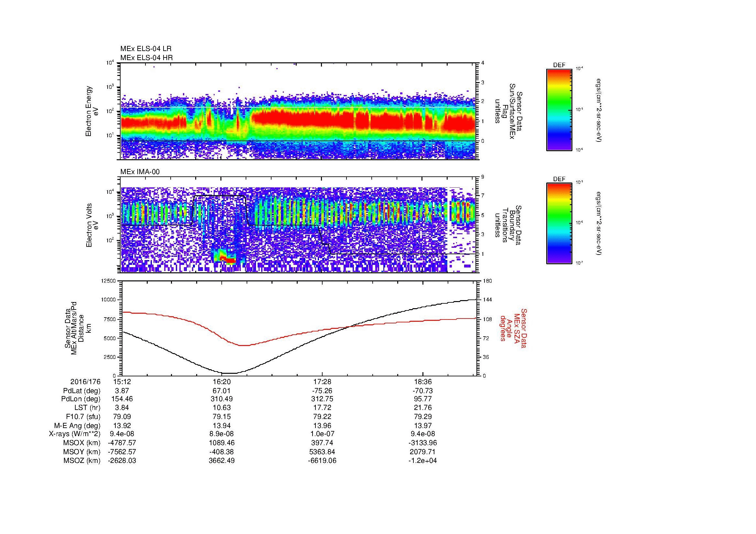Select the 'LST (hr)' row label

coord(87,408)
